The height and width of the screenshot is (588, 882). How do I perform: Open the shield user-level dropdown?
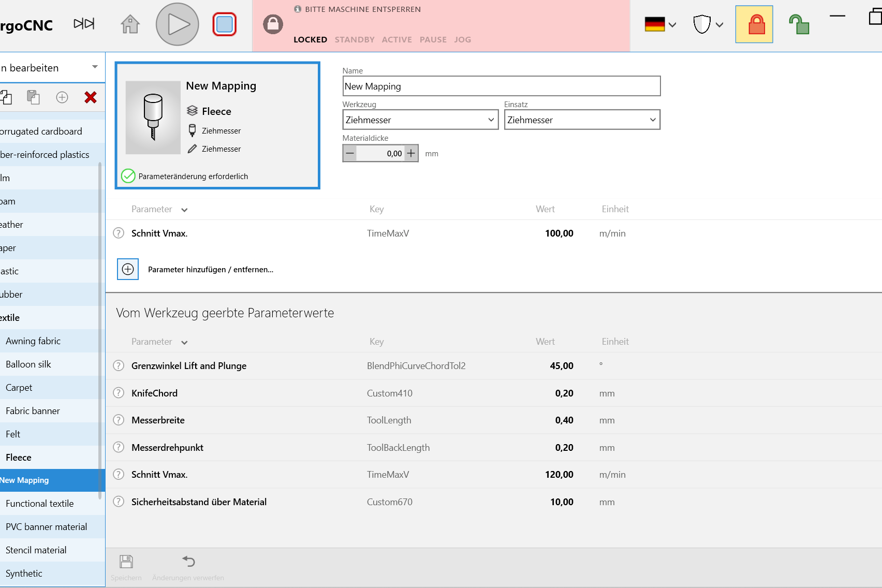(x=708, y=24)
